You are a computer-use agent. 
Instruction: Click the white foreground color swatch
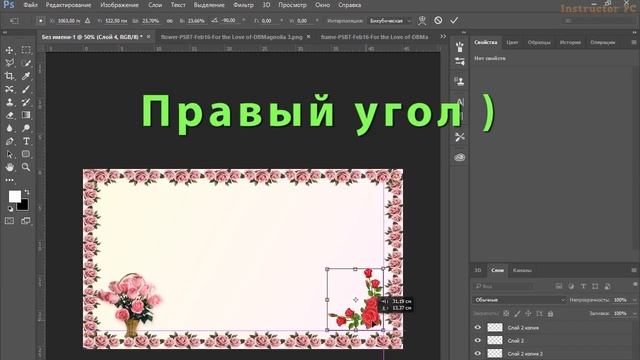pos(14,196)
